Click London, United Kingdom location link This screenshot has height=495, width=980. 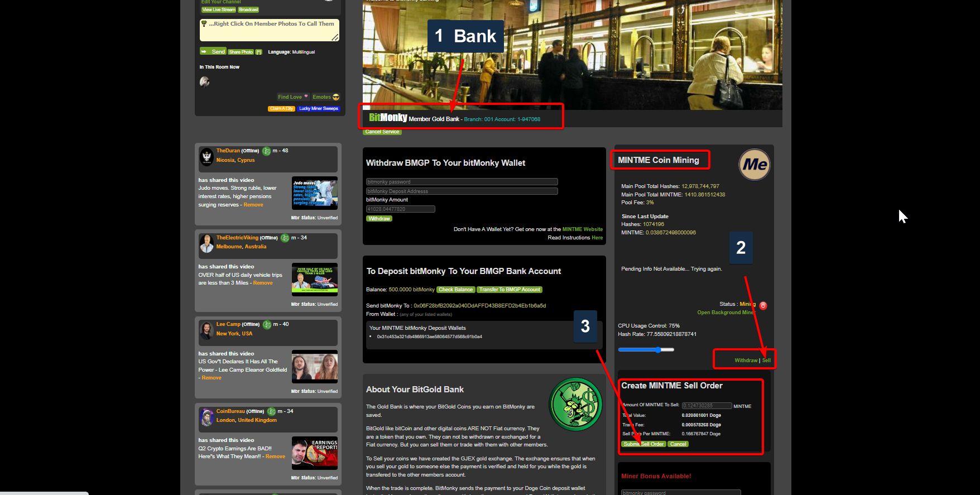(x=247, y=420)
